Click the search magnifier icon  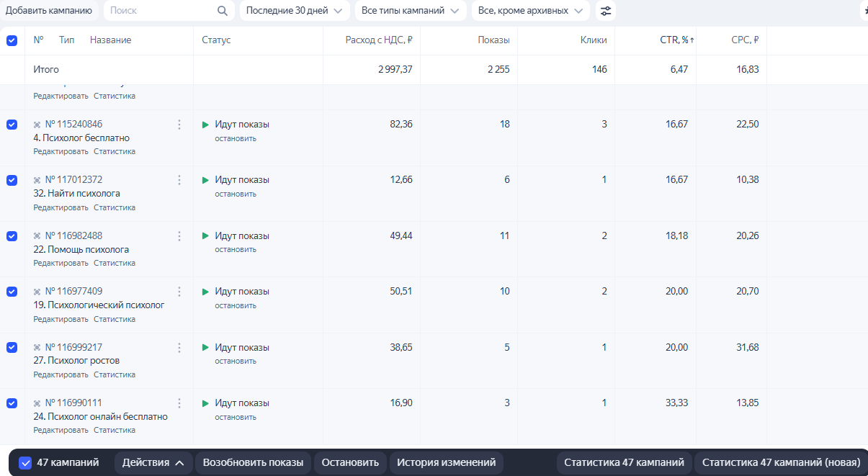(x=223, y=11)
